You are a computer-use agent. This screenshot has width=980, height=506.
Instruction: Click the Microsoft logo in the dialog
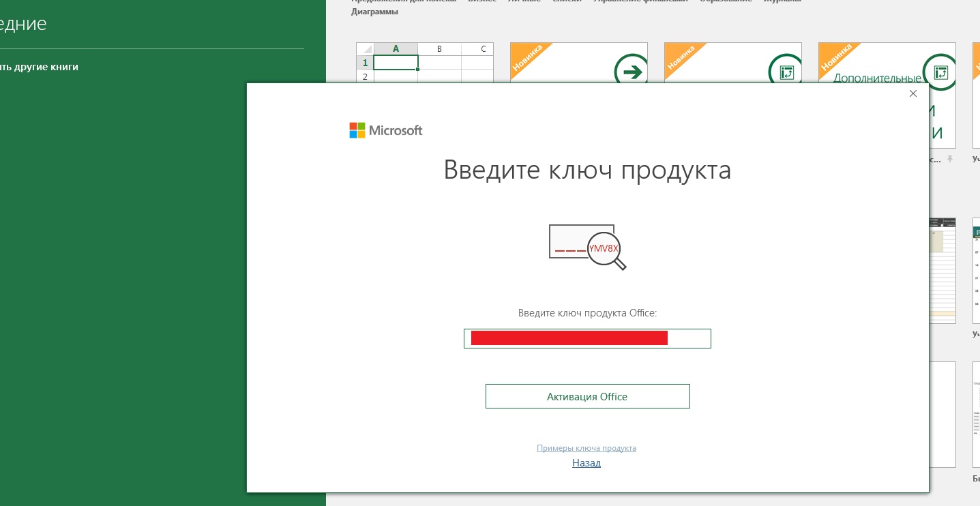point(386,130)
